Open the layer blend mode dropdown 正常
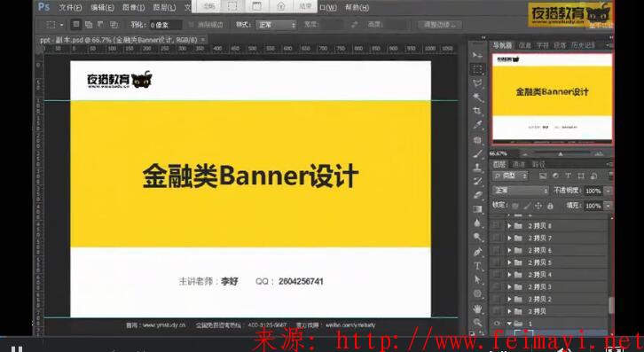Screen dimensions: 644x352 [521, 191]
